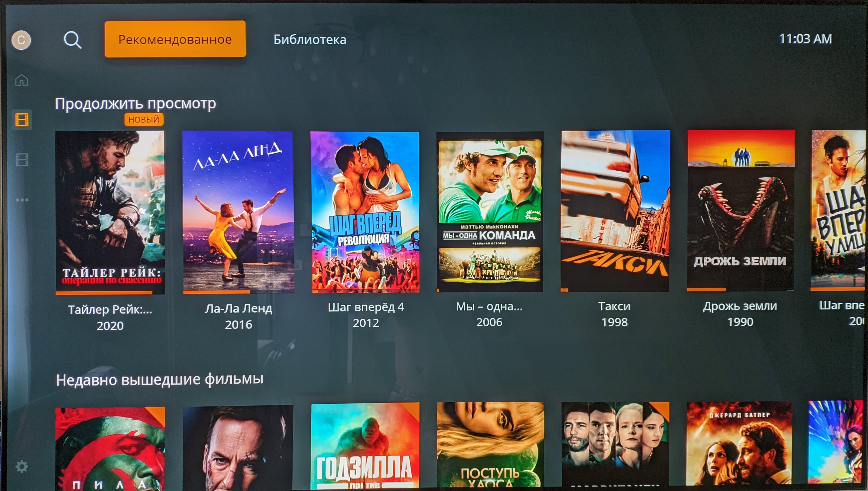This screenshot has height=491, width=868.
Task: Open the Дрожь земли 1990 poster
Action: point(741,211)
